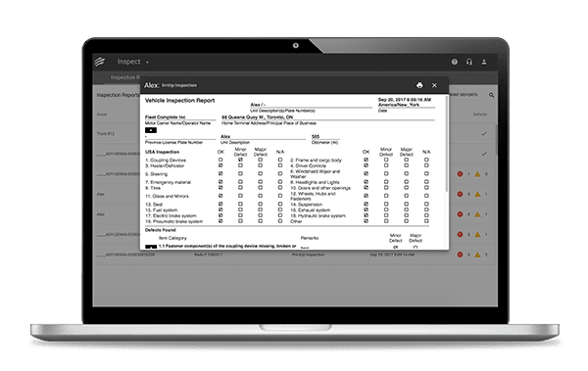Click the red major defect icon in last row
Image resolution: width=588 pixels, height=371 pixels.
pyautogui.click(x=460, y=255)
